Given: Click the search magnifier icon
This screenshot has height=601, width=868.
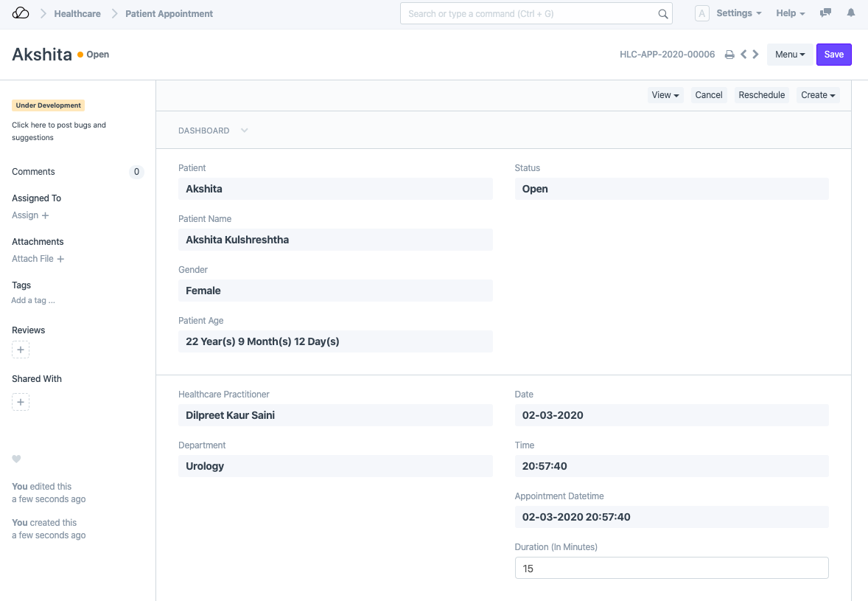Looking at the screenshot, I should [x=662, y=14].
